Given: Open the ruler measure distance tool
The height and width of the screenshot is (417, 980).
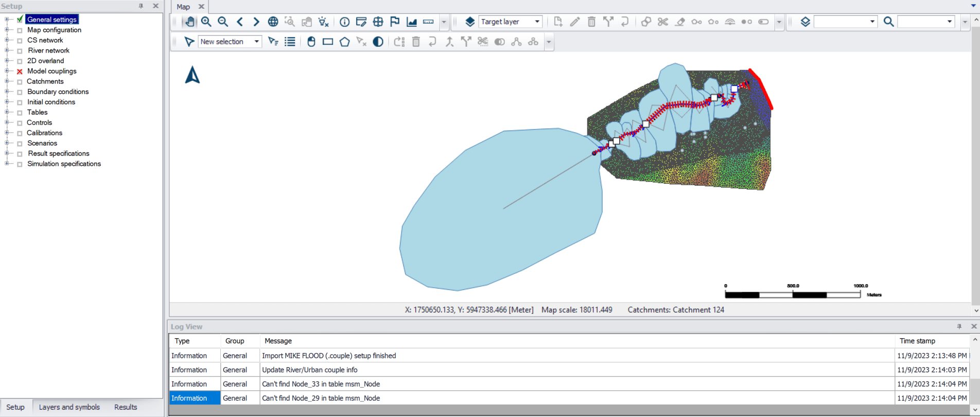Looking at the screenshot, I should [x=428, y=22].
